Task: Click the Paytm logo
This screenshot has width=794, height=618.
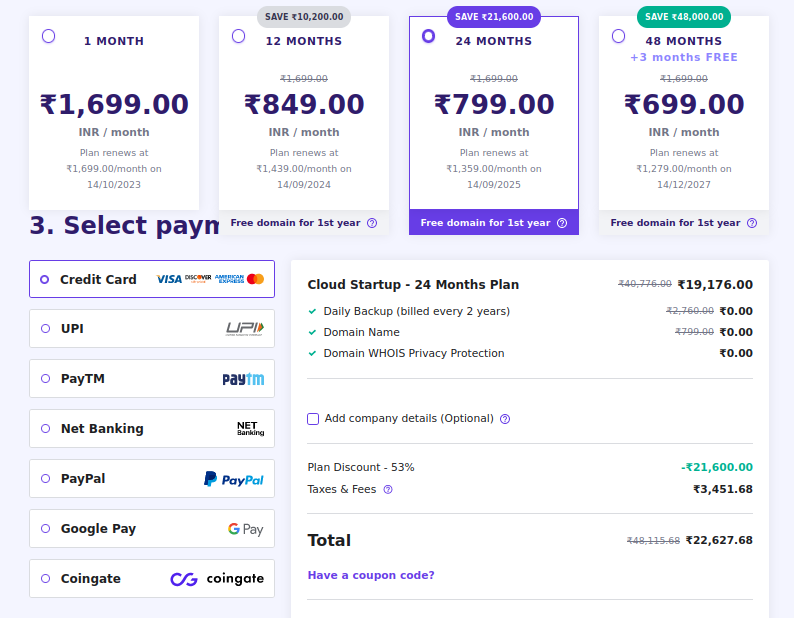Action: pyautogui.click(x=243, y=379)
